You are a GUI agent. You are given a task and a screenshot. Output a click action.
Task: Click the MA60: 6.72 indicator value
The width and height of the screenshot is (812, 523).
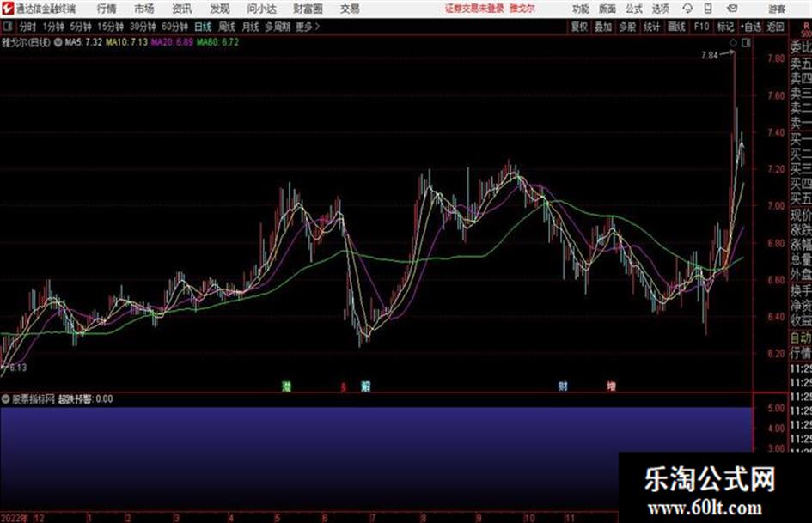coord(217,42)
